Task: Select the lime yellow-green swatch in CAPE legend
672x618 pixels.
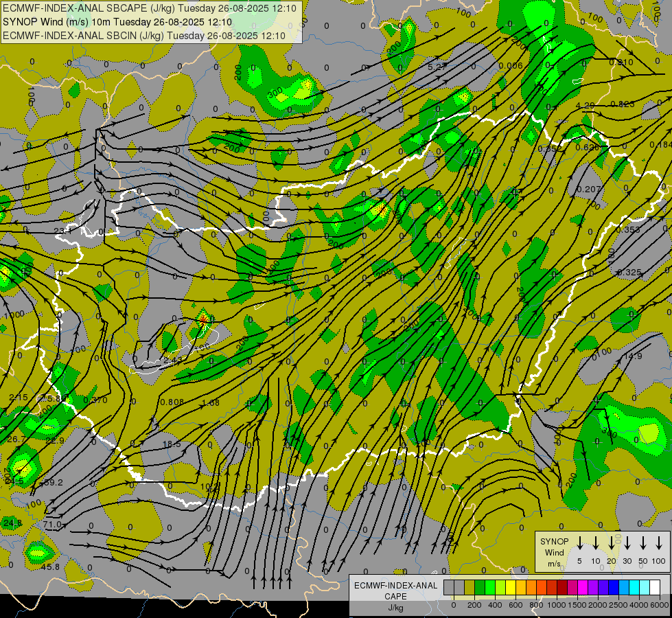Action: [500, 587]
